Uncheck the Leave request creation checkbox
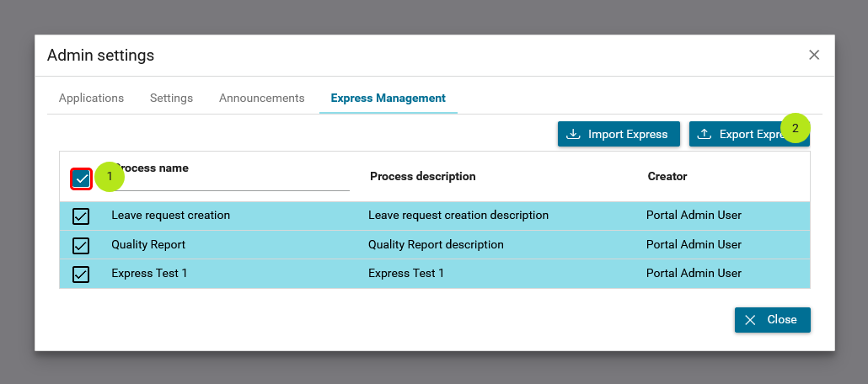The height and width of the screenshot is (384, 868). tap(81, 216)
